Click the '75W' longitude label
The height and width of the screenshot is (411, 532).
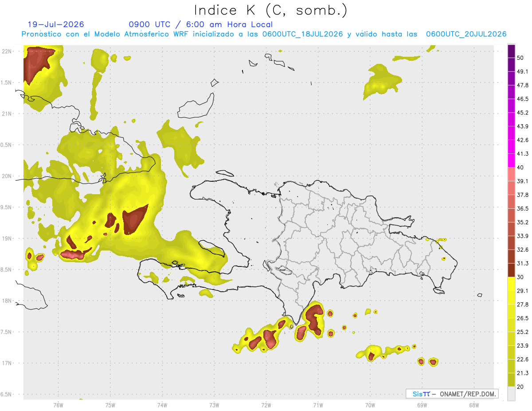(110, 405)
